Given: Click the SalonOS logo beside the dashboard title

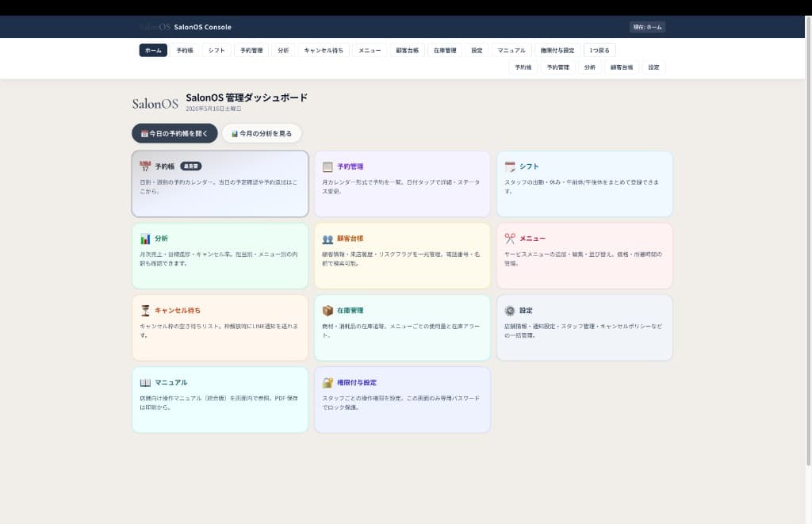Looking at the screenshot, I should (155, 104).
